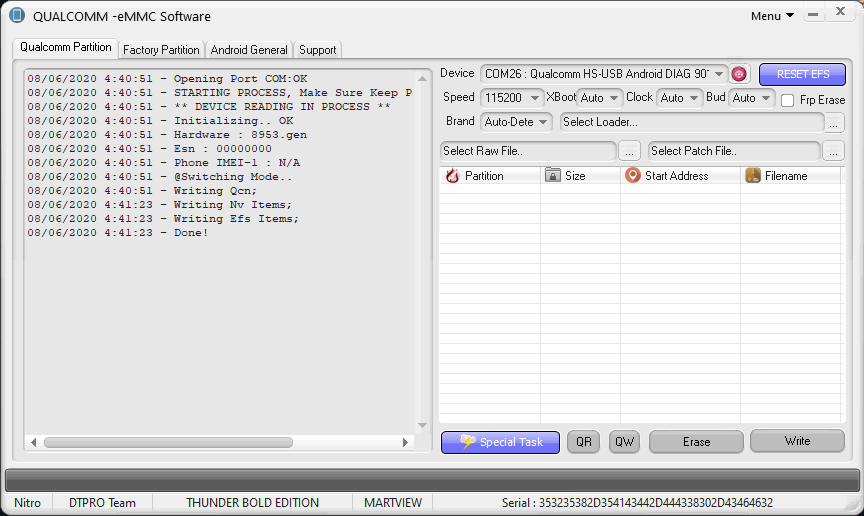864x516 pixels.
Task: Click the log scroll left arrow
Action: pyautogui.click(x=34, y=442)
